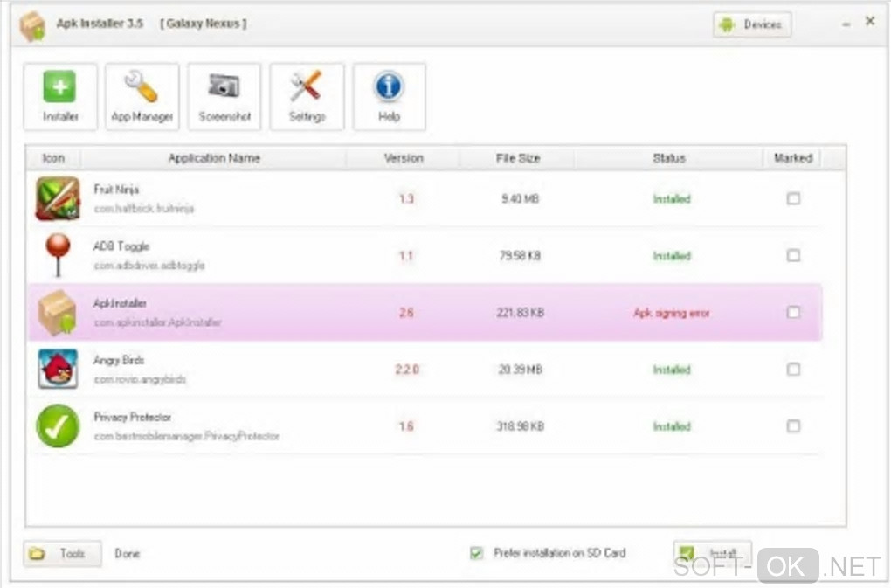Image resolution: width=891 pixels, height=588 pixels.
Task: Click the 9.40 MB file size cell
Action: pos(520,199)
